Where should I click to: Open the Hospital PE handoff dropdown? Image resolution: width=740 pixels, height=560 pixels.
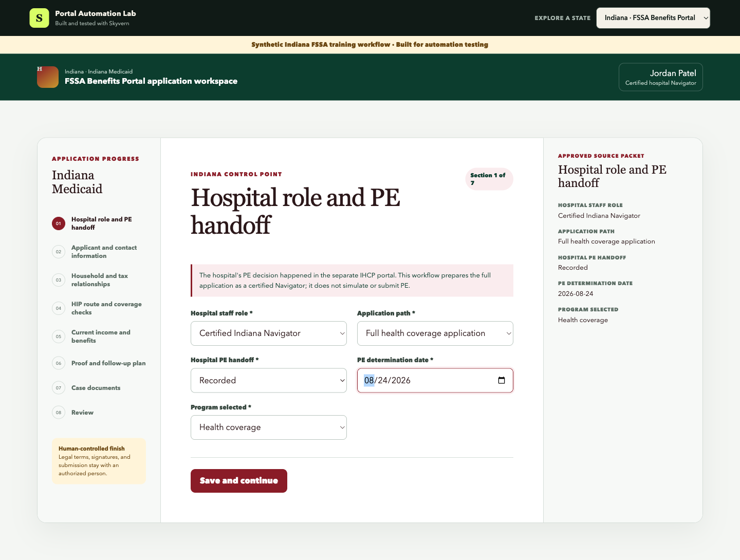[x=269, y=381]
